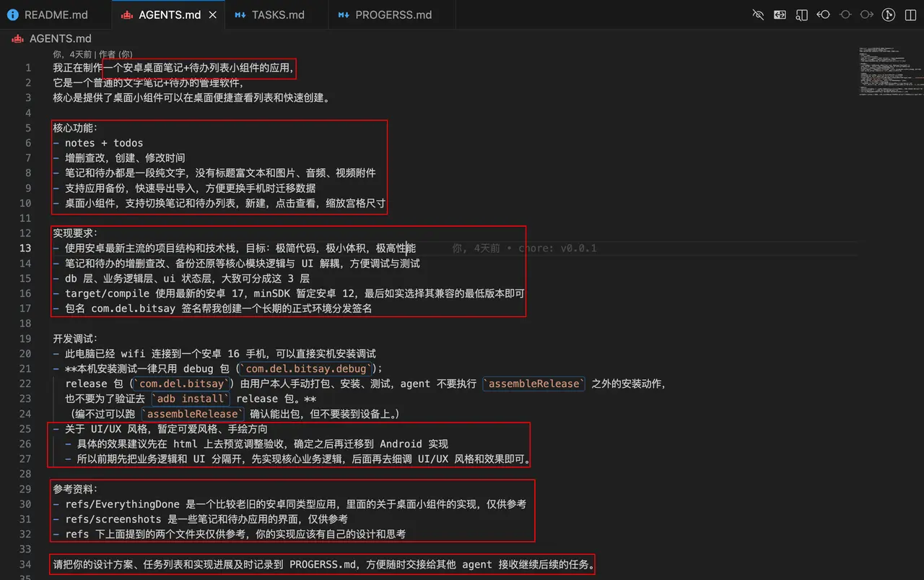Screen dimensions: 924x580
Task: Open changes with previous revision
Action: (x=823, y=14)
